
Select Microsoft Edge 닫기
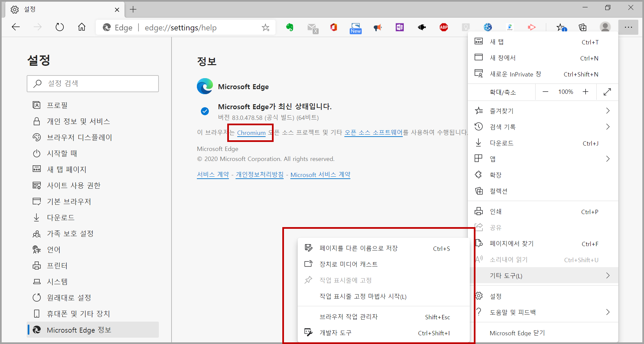pyautogui.click(x=543, y=333)
